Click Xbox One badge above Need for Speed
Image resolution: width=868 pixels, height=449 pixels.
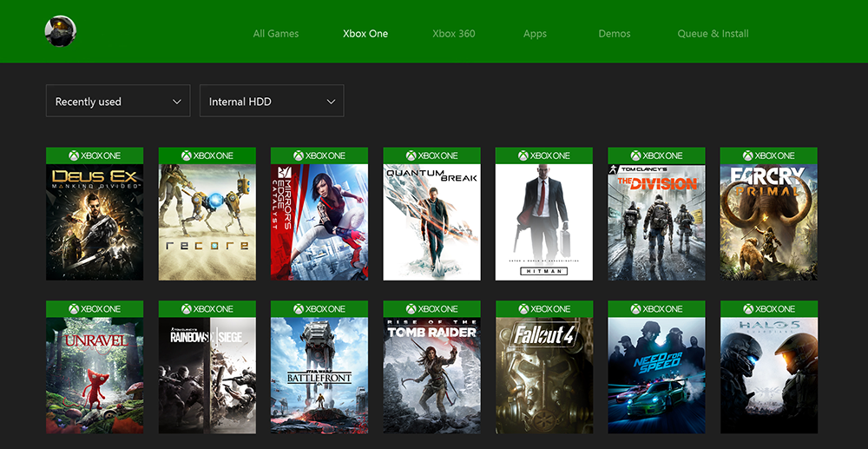tap(656, 309)
